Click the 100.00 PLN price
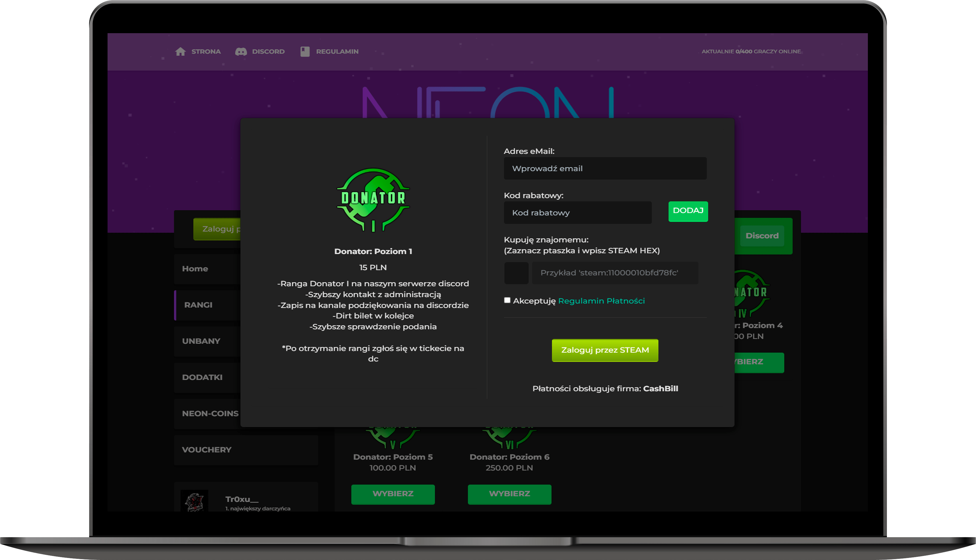The height and width of the screenshot is (560, 976). [x=393, y=468]
